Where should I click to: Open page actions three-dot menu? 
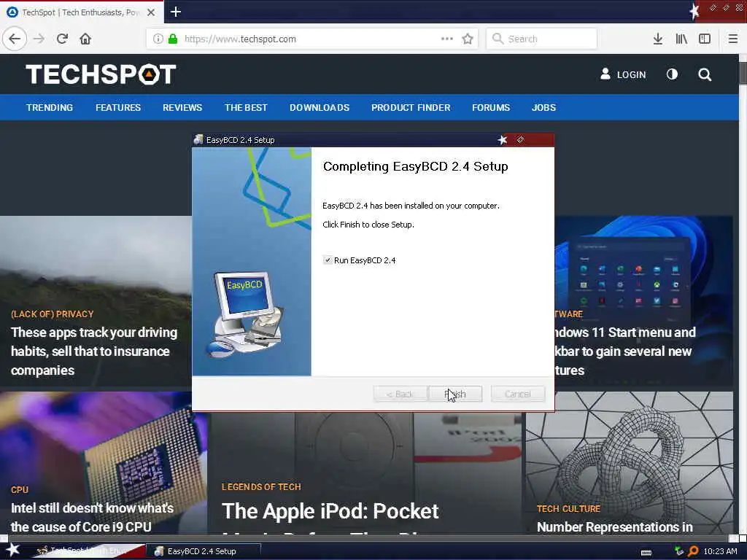point(447,39)
